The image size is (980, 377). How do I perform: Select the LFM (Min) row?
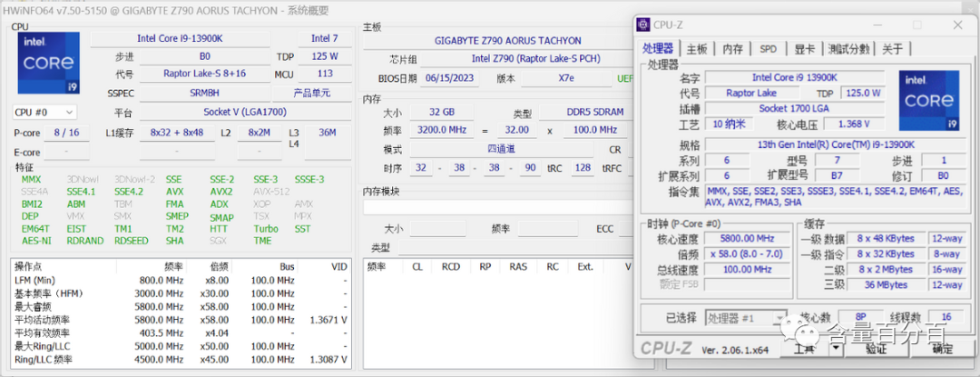pyautogui.click(x=181, y=280)
